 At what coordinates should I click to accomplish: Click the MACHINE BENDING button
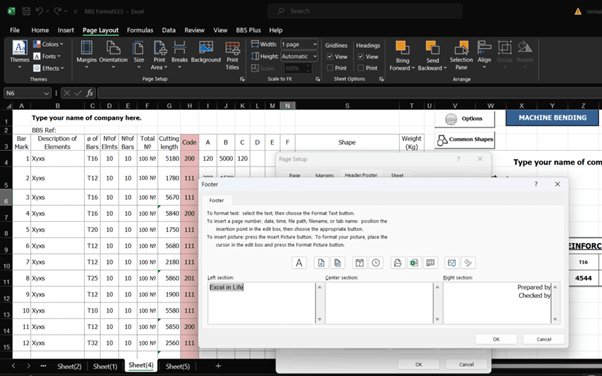click(x=552, y=118)
